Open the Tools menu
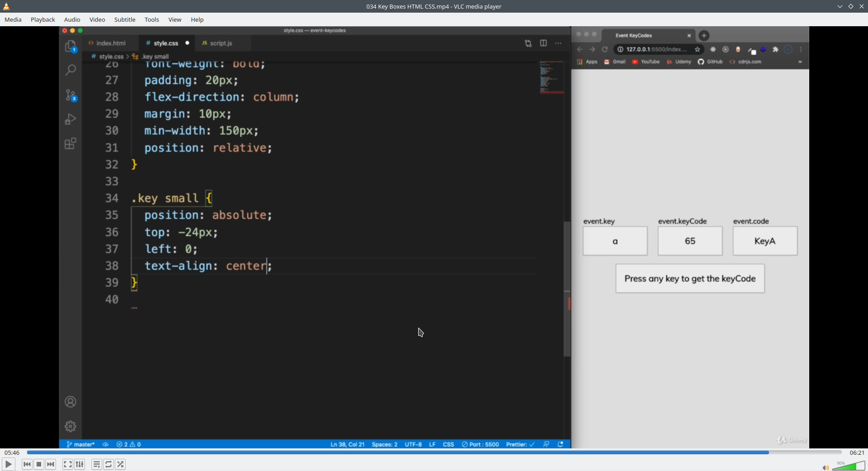868x471 pixels. (151, 19)
